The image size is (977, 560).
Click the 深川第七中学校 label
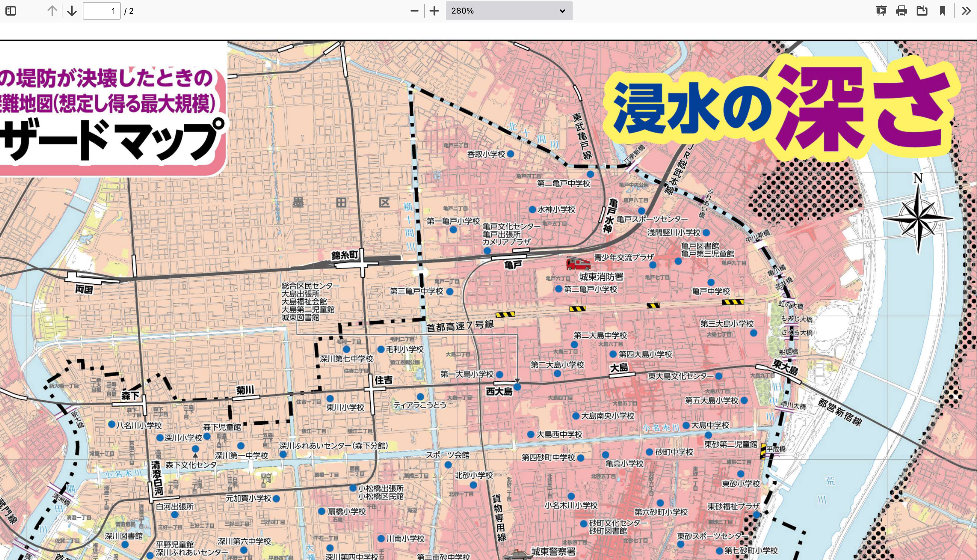click(x=346, y=359)
